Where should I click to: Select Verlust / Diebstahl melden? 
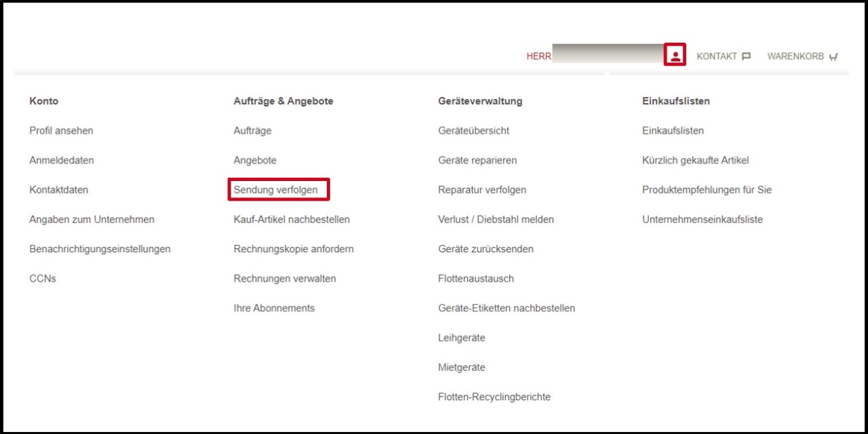coord(496,220)
